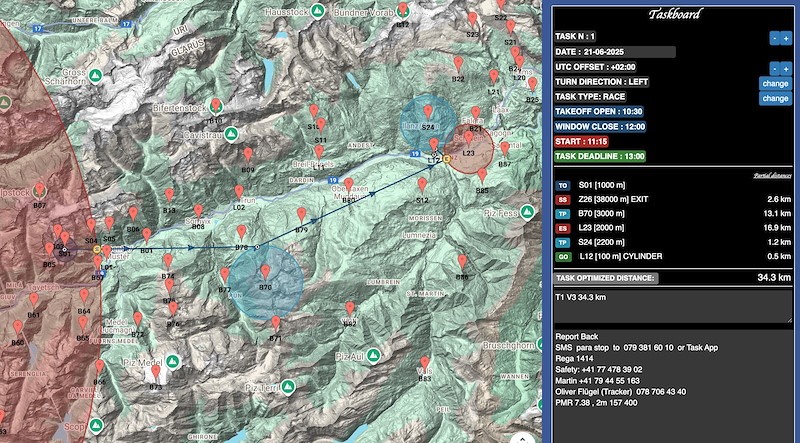Decrease the task number with minus

[773, 37]
